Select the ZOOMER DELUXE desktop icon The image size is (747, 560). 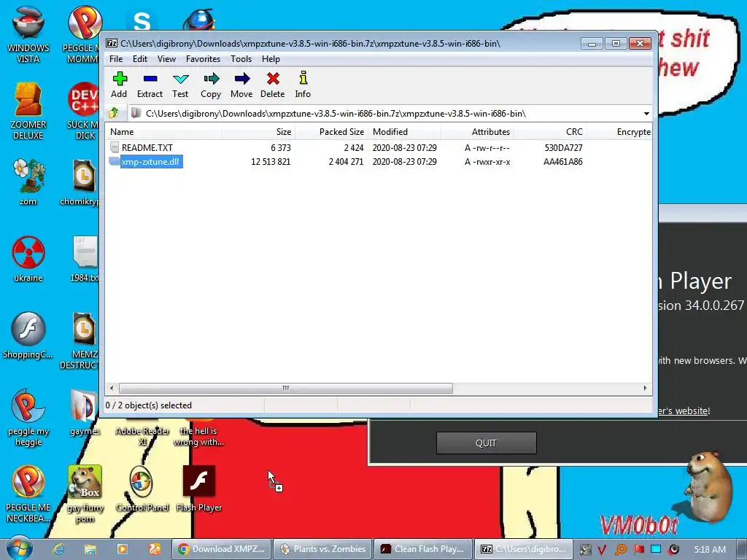tap(28, 111)
